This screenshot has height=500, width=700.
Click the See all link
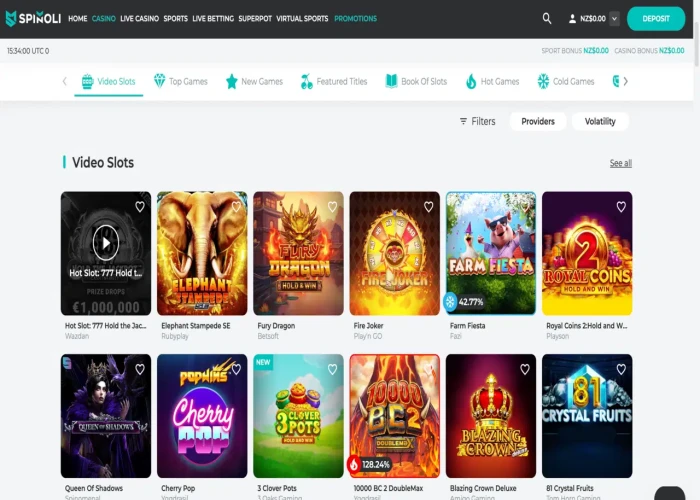[x=620, y=163]
